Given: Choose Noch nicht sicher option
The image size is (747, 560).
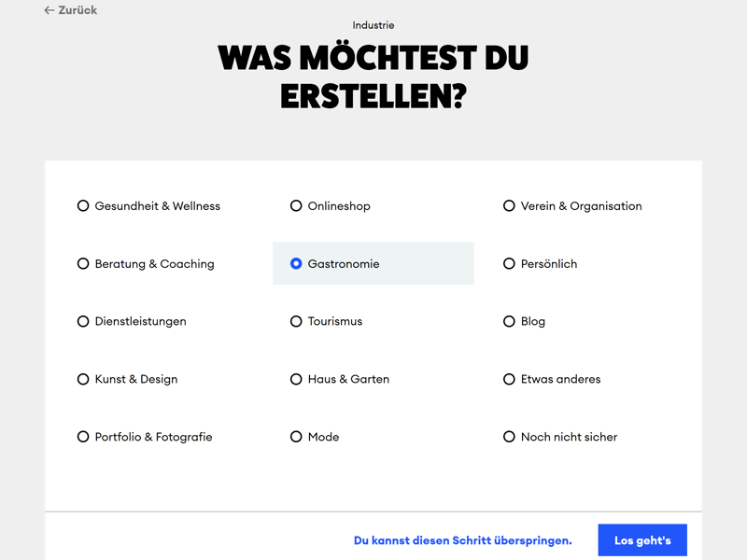Looking at the screenshot, I should (x=509, y=437).
